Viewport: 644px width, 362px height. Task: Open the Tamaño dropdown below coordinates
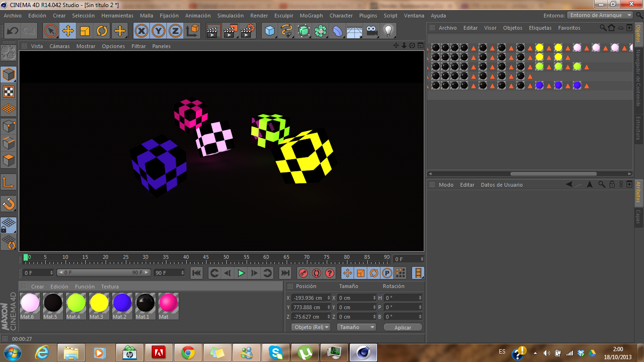click(356, 327)
